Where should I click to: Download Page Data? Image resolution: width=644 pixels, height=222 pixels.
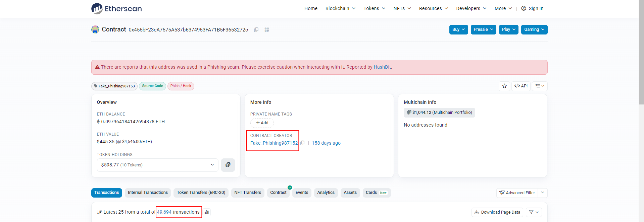(x=497, y=212)
